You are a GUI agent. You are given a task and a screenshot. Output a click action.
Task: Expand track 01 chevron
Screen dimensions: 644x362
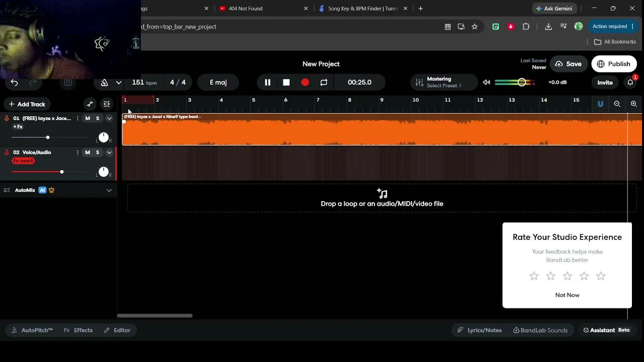(x=109, y=118)
